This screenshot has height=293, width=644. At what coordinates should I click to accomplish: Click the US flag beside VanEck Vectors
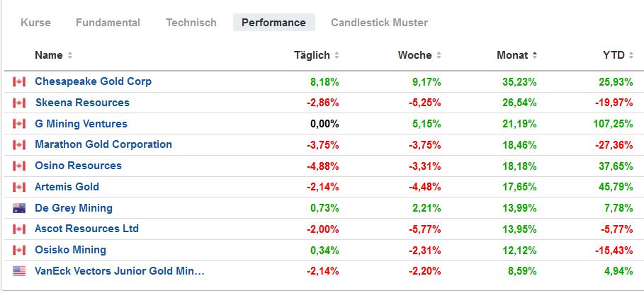click(x=18, y=270)
